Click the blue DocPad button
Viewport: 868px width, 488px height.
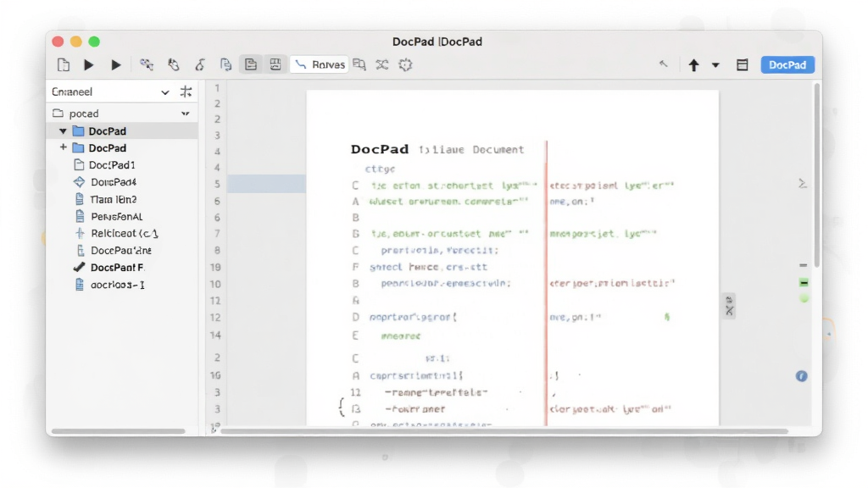click(x=787, y=64)
